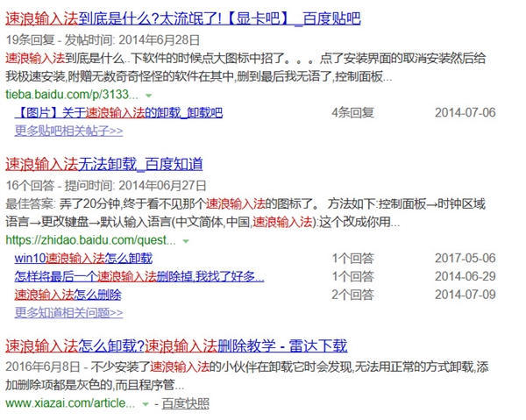
Task: Open 速浪输入法怎么删除 question link
Action: pos(68,295)
